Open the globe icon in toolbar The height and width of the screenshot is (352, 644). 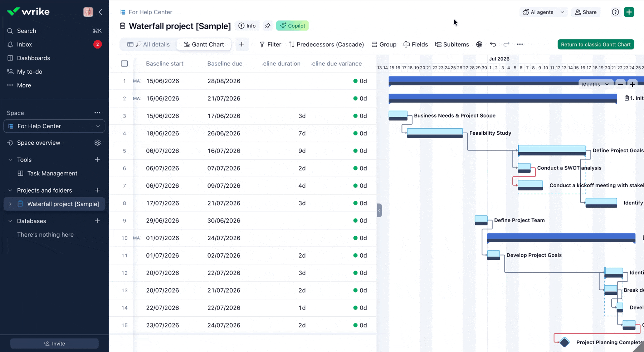[479, 44]
